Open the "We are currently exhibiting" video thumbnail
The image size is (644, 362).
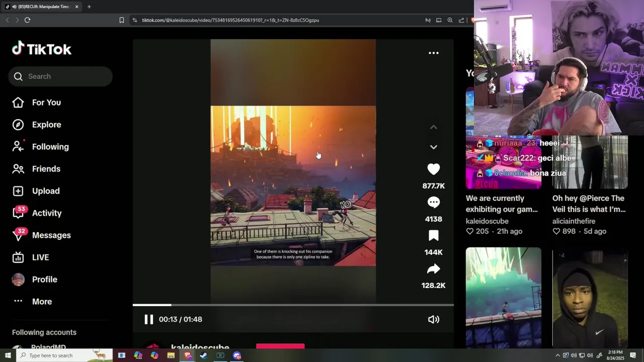(503, 162)
